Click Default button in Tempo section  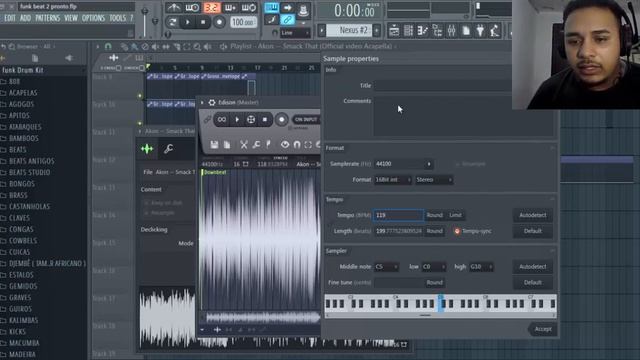click(533, 231)
